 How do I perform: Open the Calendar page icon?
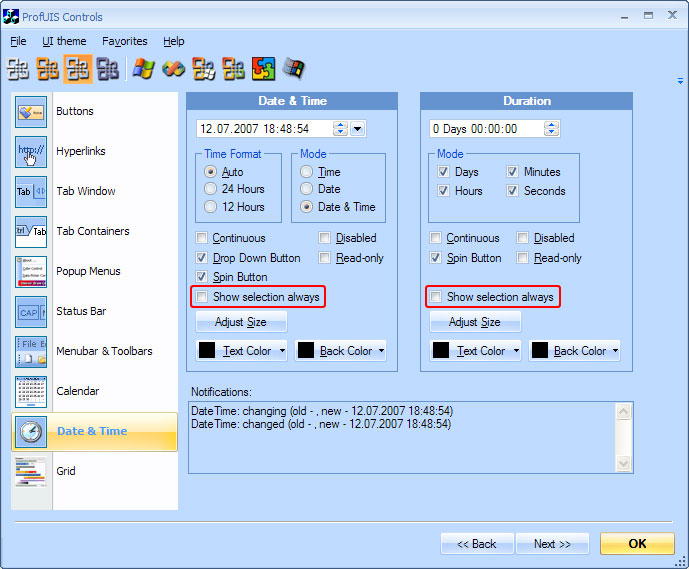click(31, 391)
